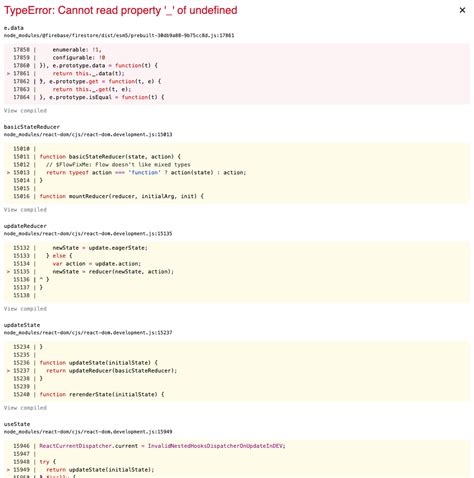The image size is (474, 478).
Task: Open View compiled under basicStateReducer frame
Action: tap(25, 210)
